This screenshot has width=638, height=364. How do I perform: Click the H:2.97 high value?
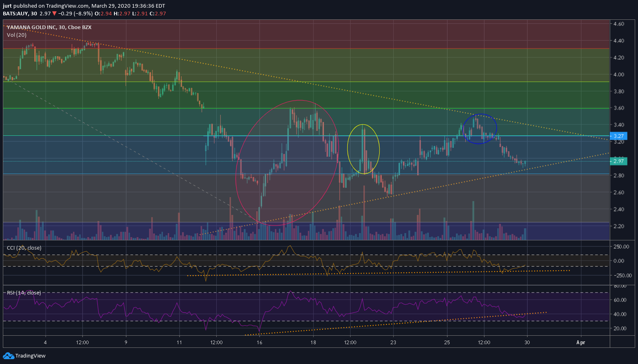[x=122, y=14]
